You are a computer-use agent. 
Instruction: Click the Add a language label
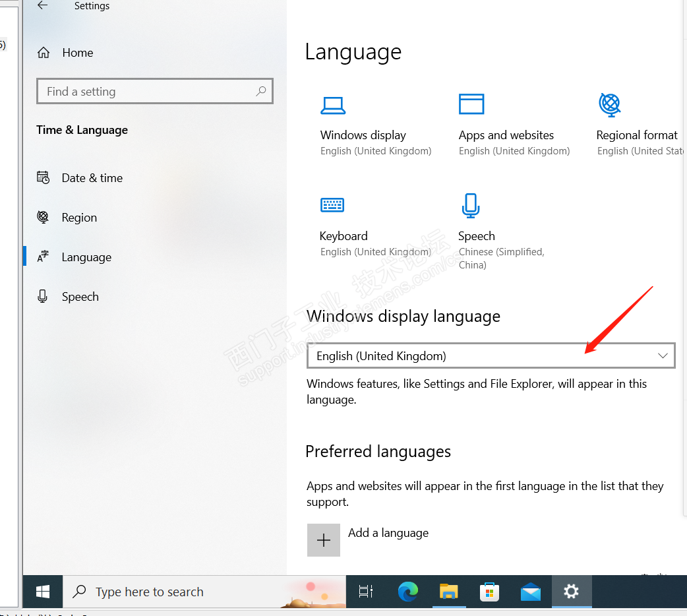(x=388, y=533)
